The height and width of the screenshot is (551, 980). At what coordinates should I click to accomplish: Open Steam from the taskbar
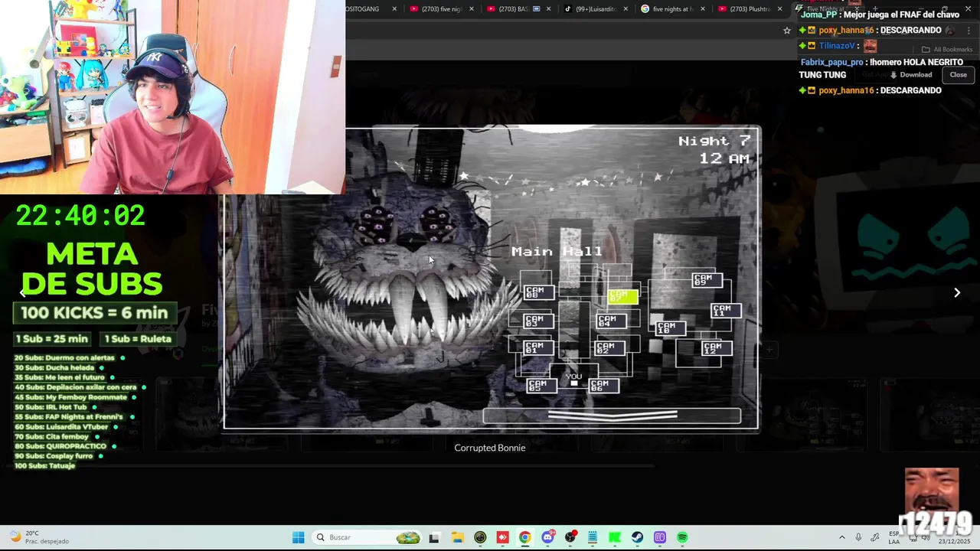[x=638, y=537]
